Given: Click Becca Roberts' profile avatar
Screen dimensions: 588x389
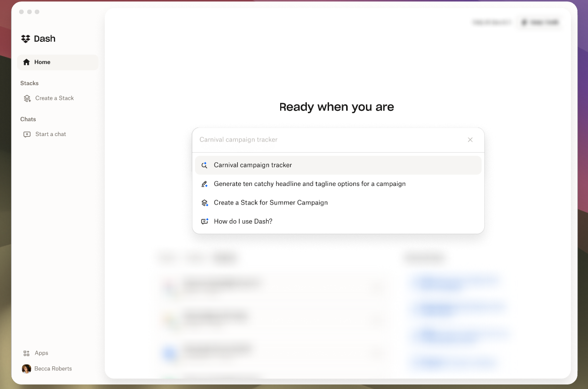Looking at the screenshot, I should pos(27,369).
